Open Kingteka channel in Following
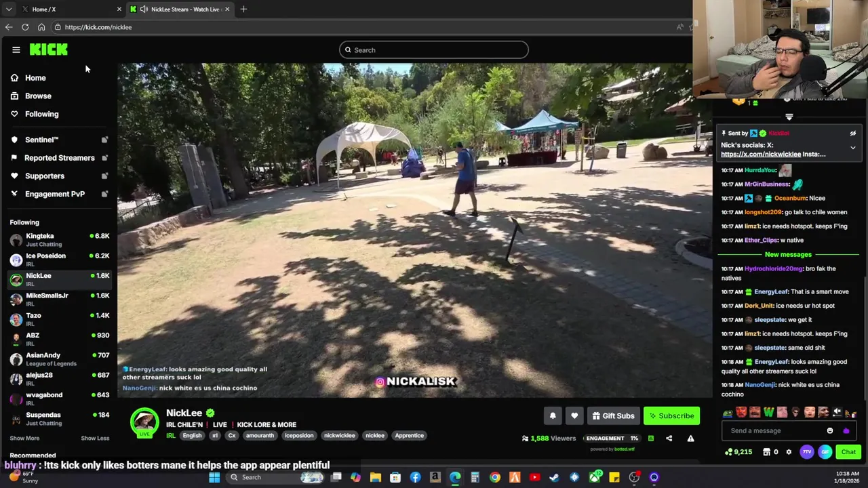Screen dimensions: 868x488 click(x=60, y=240)
